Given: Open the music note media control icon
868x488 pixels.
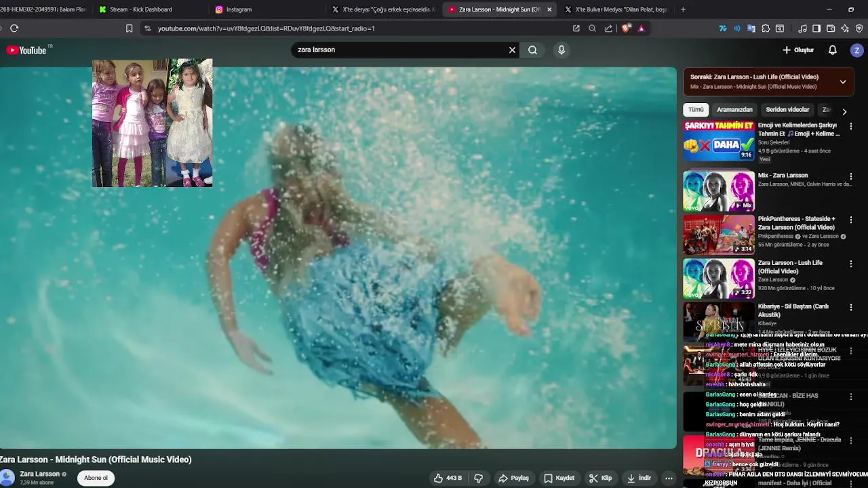Looking at the screenshot, I should coord(803,28).
